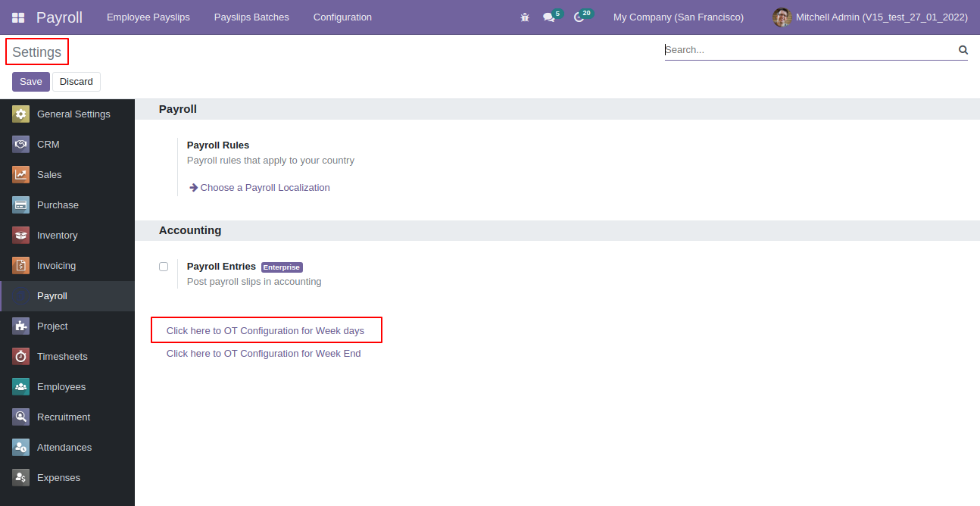Click the Project puzzle icon

20,326
